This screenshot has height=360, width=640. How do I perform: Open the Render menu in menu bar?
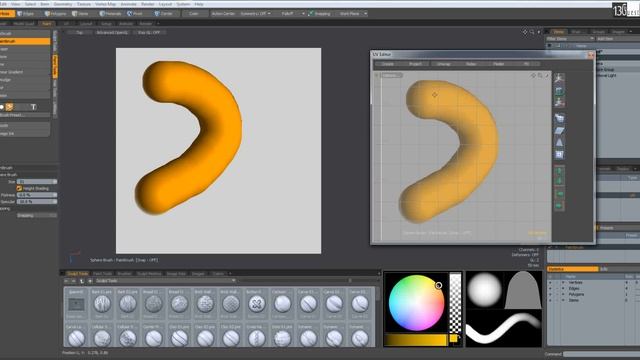(148, 4)
